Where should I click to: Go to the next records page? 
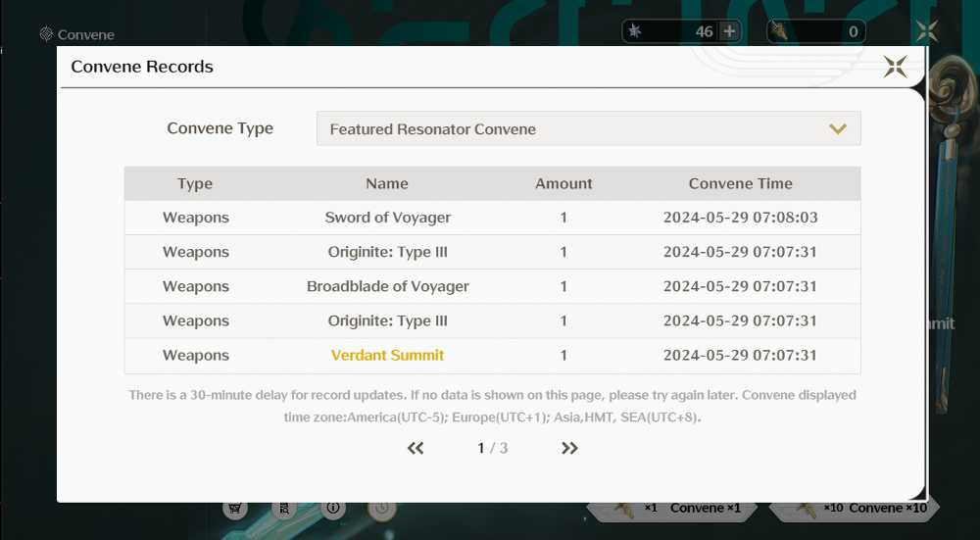click(569, 448)
